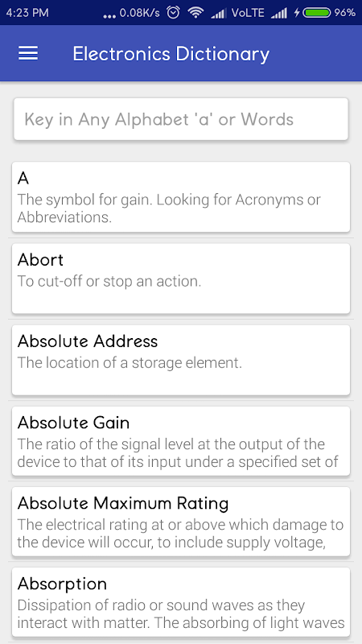This screenshot has height=644, width=362.
Task: Tap the 'Electronics Dictionary' title
Action: pos(171,54)
